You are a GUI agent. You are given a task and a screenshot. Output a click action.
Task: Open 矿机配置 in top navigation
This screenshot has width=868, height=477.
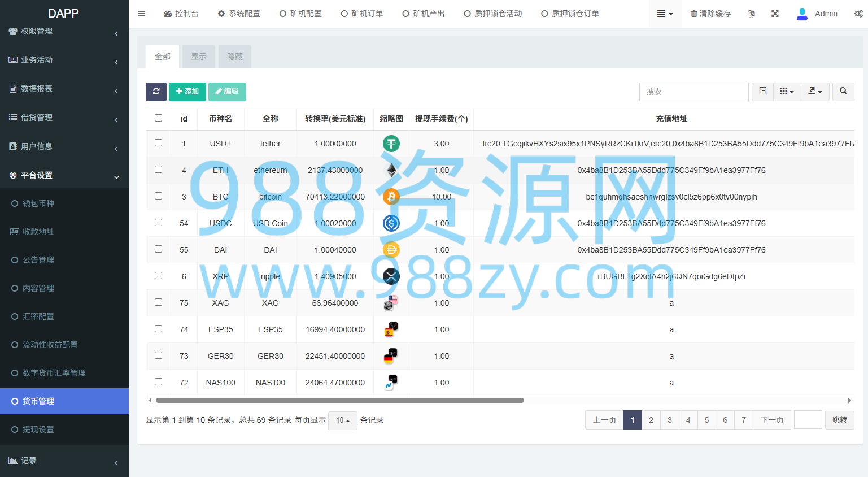(x=300, y=14)
